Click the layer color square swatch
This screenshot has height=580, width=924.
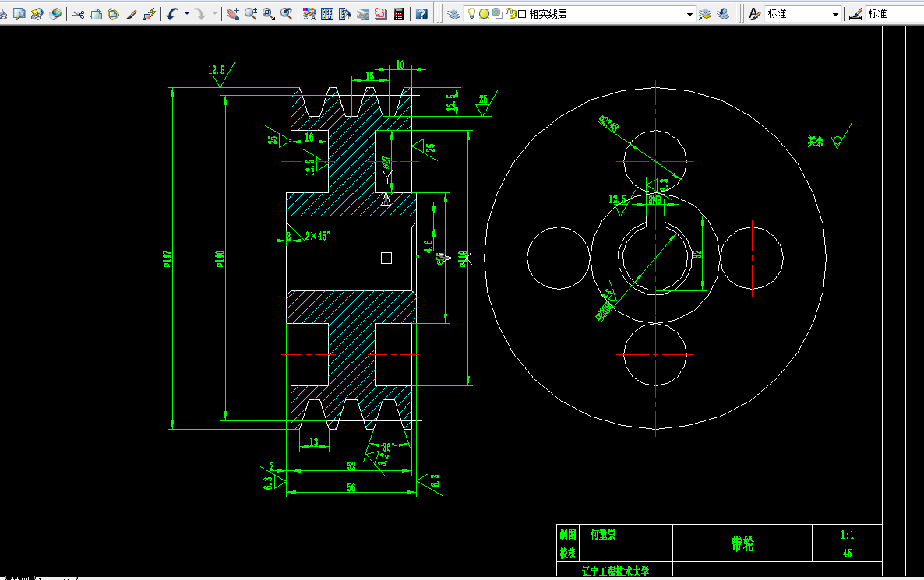click(522, 14)
